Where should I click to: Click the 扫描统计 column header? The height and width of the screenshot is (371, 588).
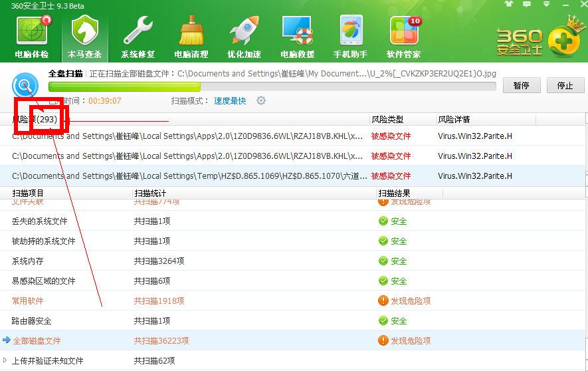[x=150, y=193]
